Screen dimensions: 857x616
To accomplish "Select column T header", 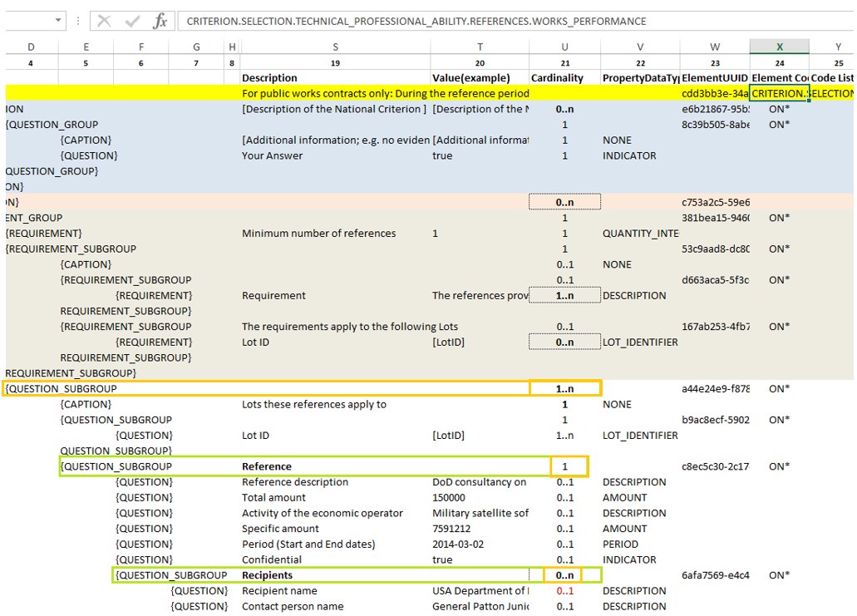I will click(480, 47).
